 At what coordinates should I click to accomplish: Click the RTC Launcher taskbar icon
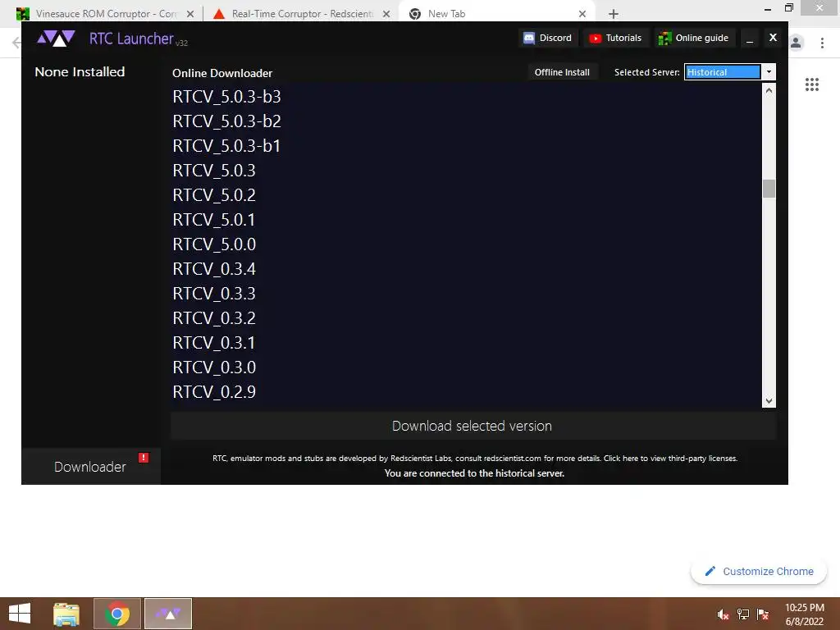(x=168, y=614)
